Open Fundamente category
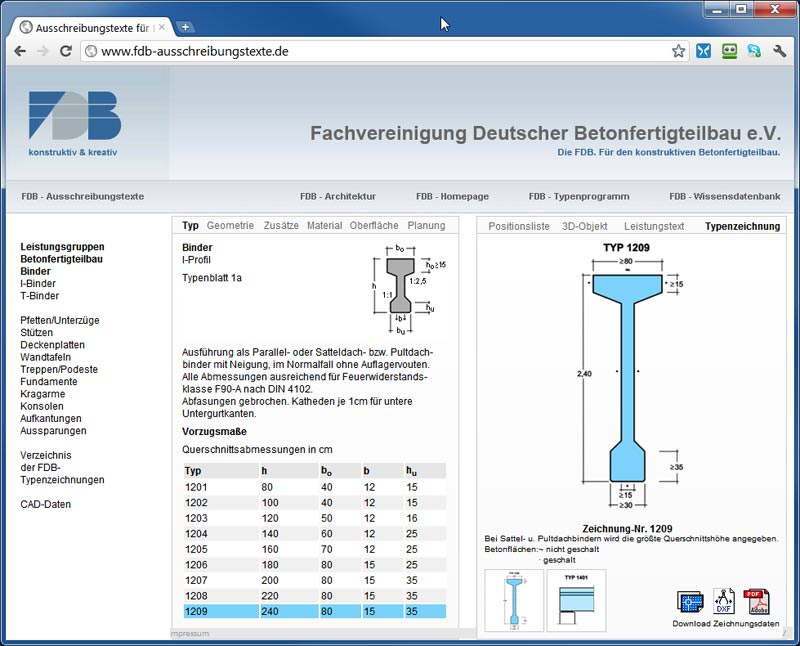The height and width of the screenshot is (646, 800). pyautogui.click(x=49, y=382)
